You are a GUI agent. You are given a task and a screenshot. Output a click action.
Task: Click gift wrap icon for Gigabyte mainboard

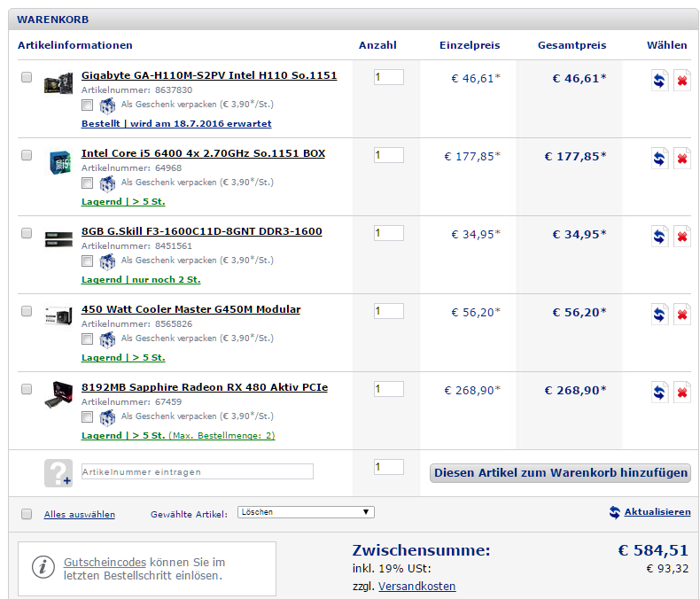pyautogui.click(x=107, y=105)
